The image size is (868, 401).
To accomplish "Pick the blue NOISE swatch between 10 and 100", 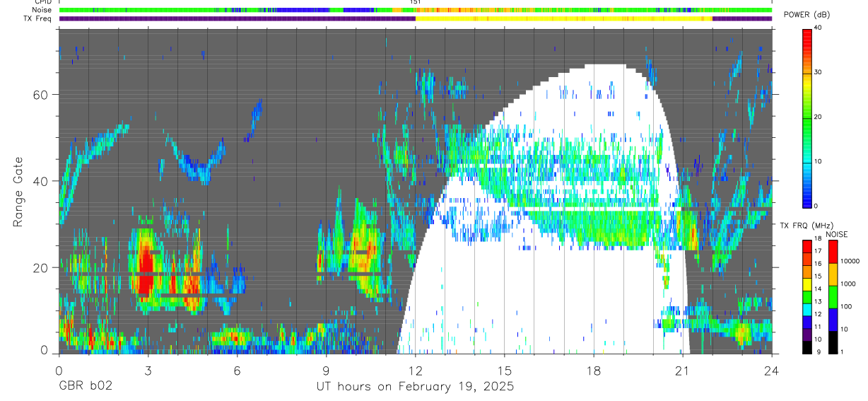I will [833, 319].
